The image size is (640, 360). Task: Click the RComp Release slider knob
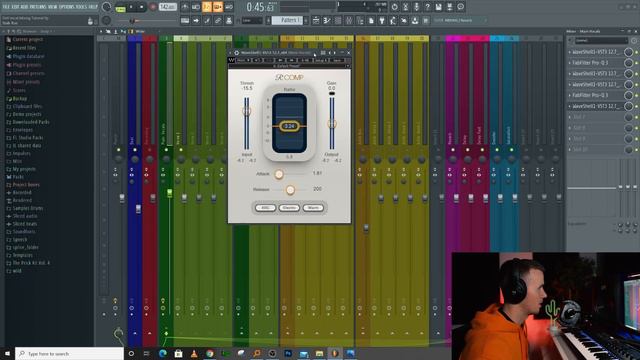pos(290,190)
